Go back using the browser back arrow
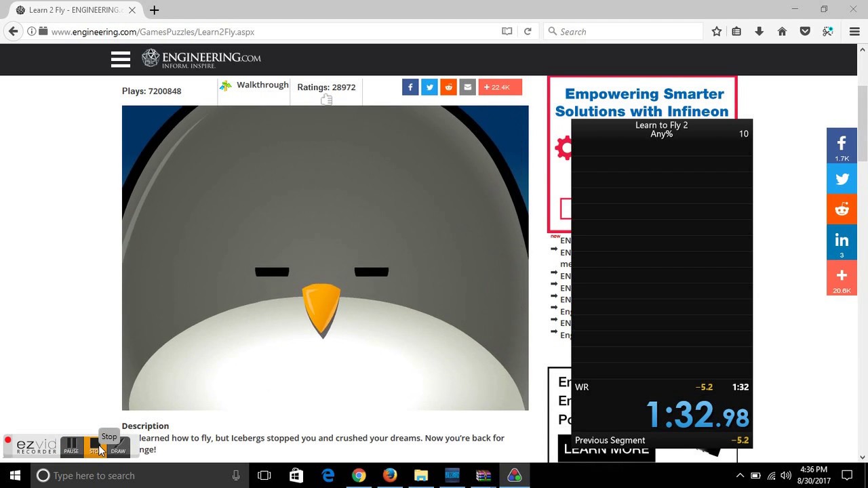Screen dimensions: 868x488 (x=13, y=31)
